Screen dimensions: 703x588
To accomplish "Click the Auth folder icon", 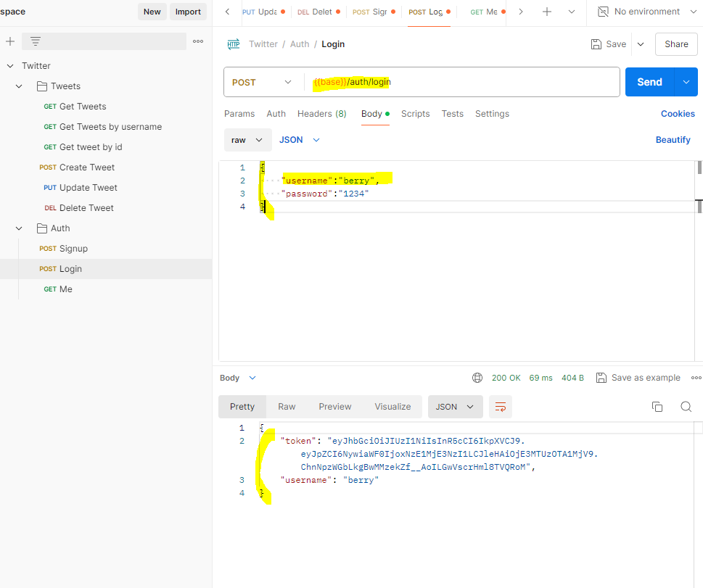I will (41, 228).
